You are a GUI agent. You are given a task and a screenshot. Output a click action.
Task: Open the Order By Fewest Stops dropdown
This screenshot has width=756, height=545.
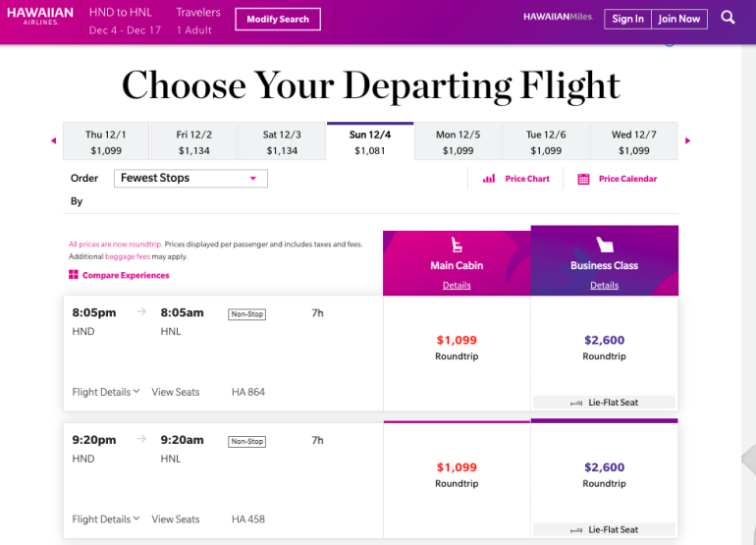tap(190, 178)
